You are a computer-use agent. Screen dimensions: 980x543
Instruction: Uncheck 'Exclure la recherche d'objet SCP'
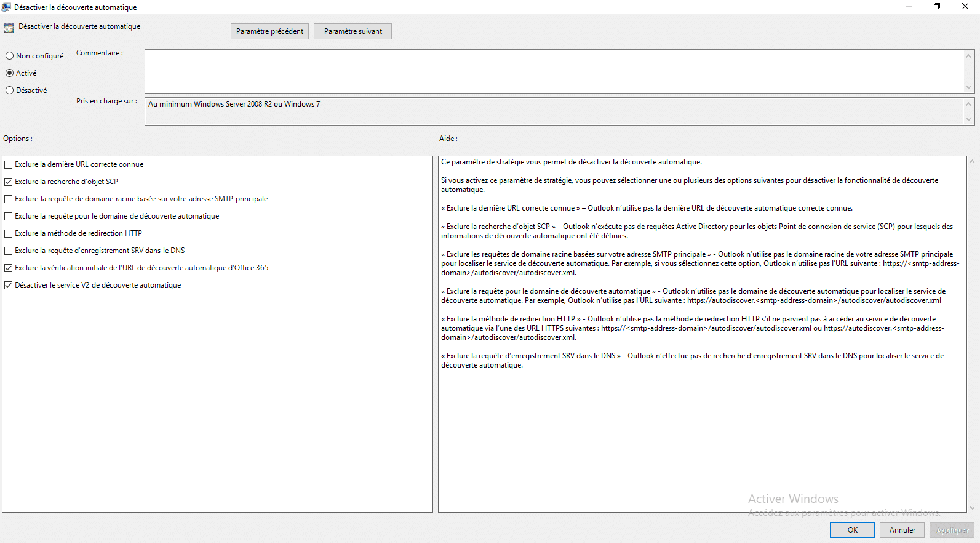[9, 182]
